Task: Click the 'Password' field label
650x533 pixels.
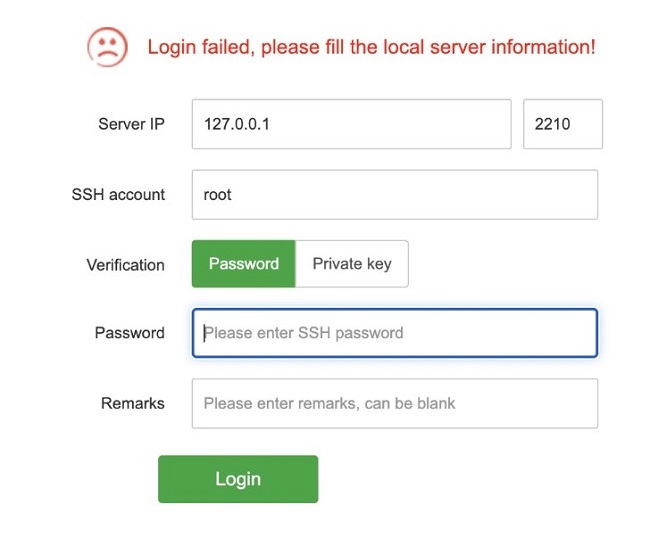Action: (x=129, y=333)
